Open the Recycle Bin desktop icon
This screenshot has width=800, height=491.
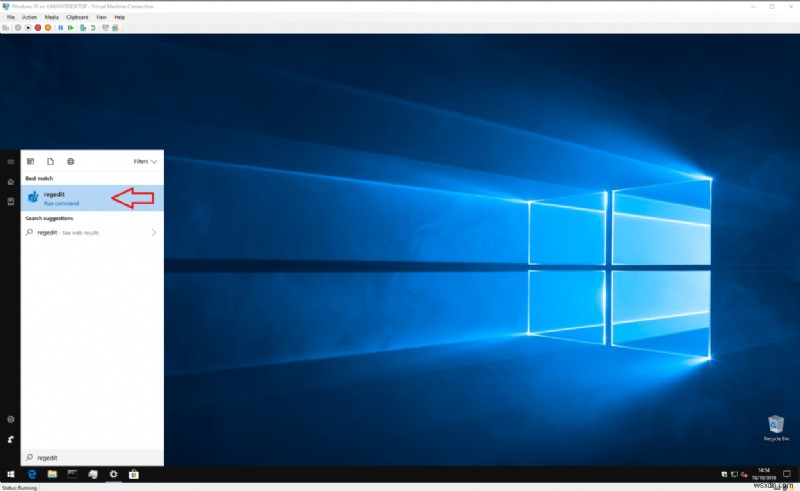tap(776, 428)
